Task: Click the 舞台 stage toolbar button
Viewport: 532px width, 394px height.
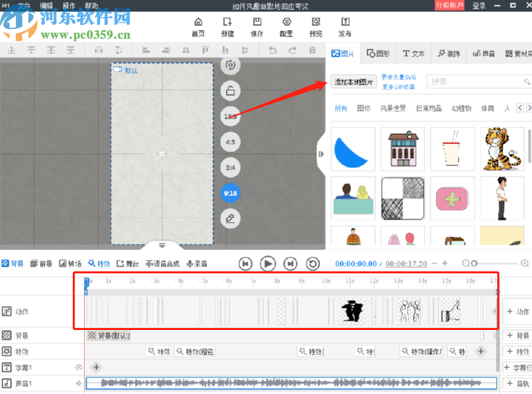Action: pos(127,263)
